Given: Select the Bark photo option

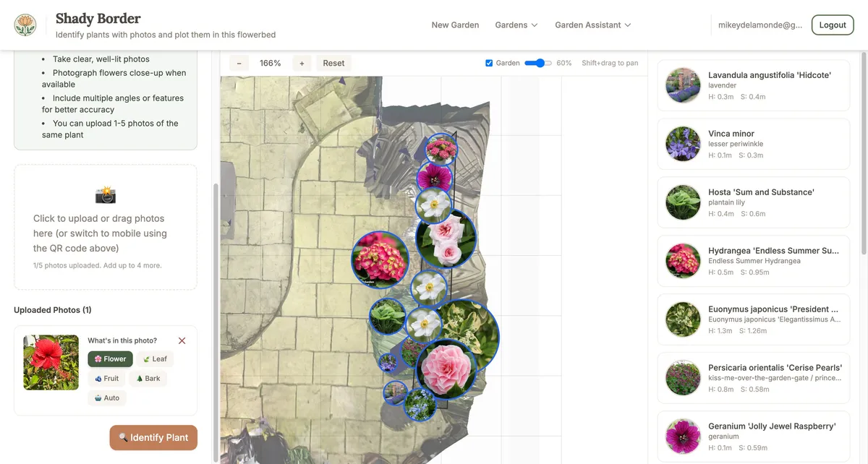Looking at the screenshot, I should pyautogui.click(x=148, y=378).
